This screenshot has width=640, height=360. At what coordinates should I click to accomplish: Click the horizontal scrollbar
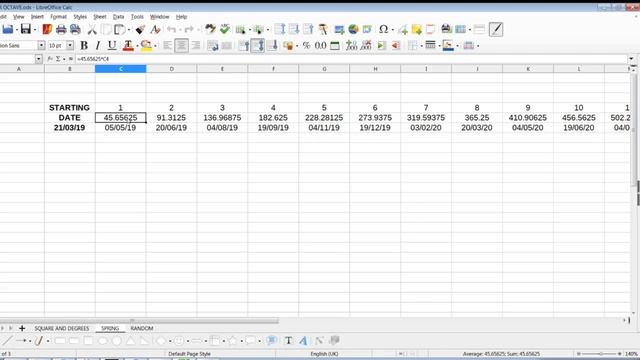pyautogui.click(x=139, y=321)
